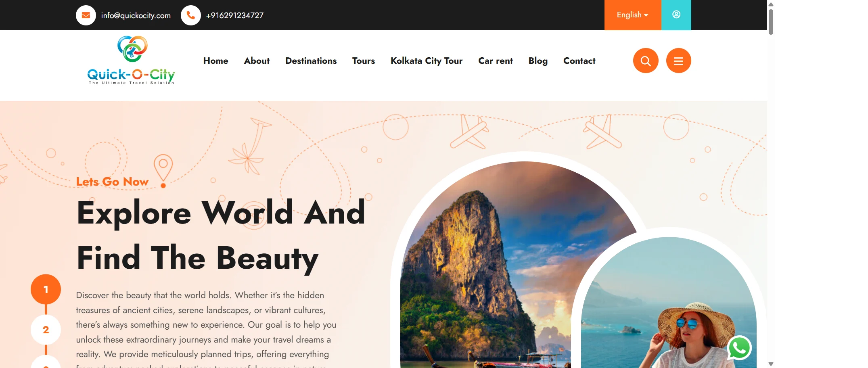Click scrollbar down arrow
Screen dimensions: 868x368
tap(771, 364)
